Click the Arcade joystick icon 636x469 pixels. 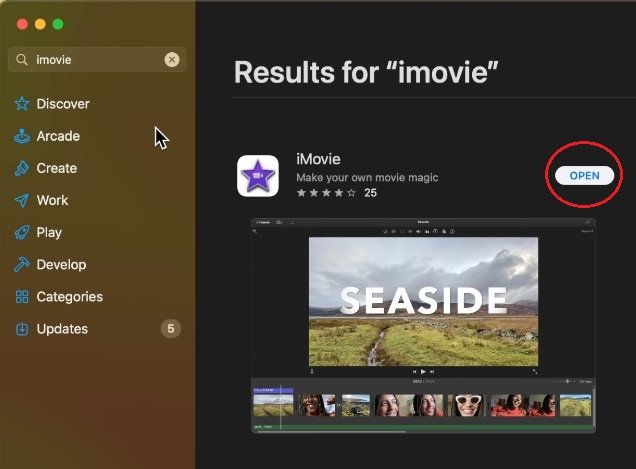[x=22, y=136]
